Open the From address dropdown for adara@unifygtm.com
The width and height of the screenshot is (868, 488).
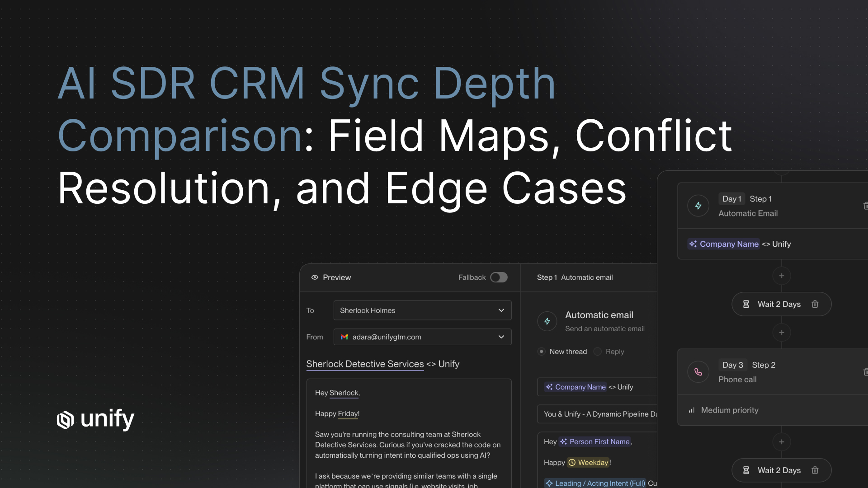(x=501, y=337)
